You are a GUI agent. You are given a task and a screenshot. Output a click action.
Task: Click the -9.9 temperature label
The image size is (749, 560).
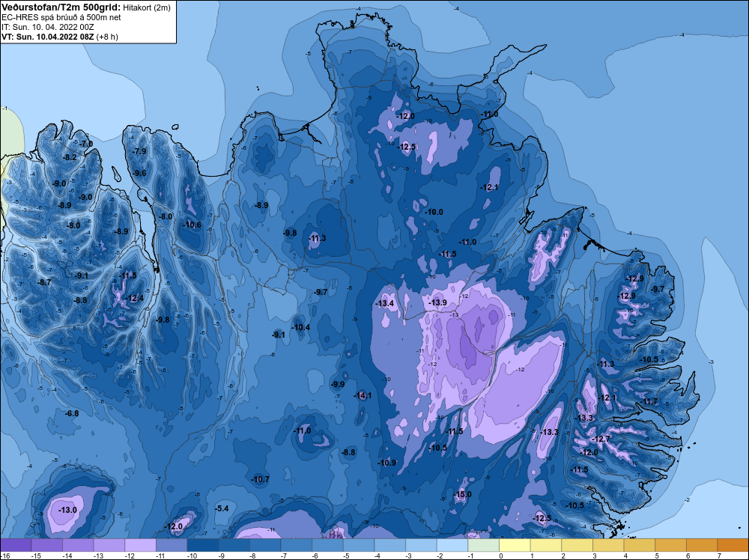click(339, 384)
